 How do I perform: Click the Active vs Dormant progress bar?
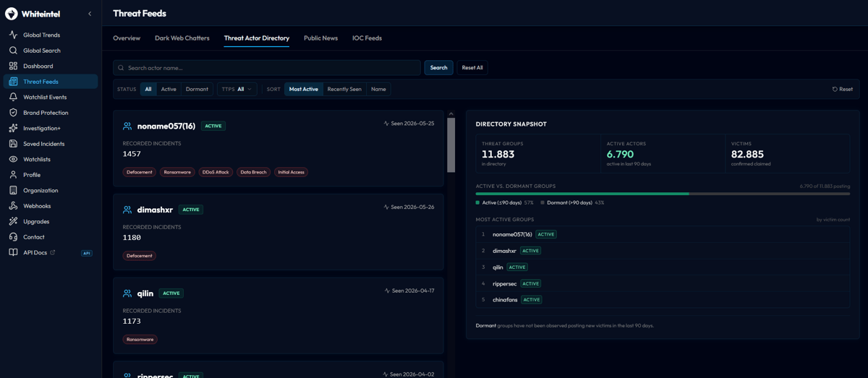663,194
